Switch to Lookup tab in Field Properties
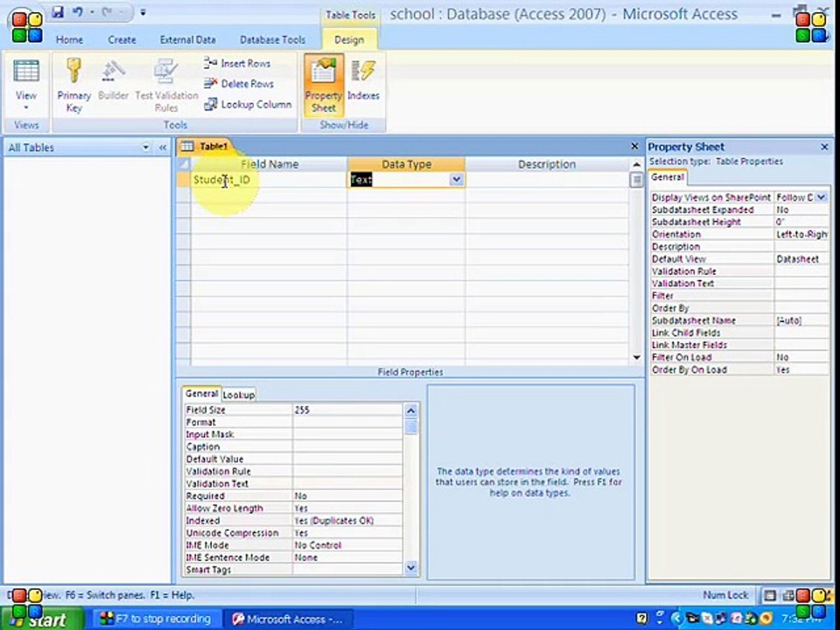This screenshot has height=630, width=840. click(x=239, y=395)
